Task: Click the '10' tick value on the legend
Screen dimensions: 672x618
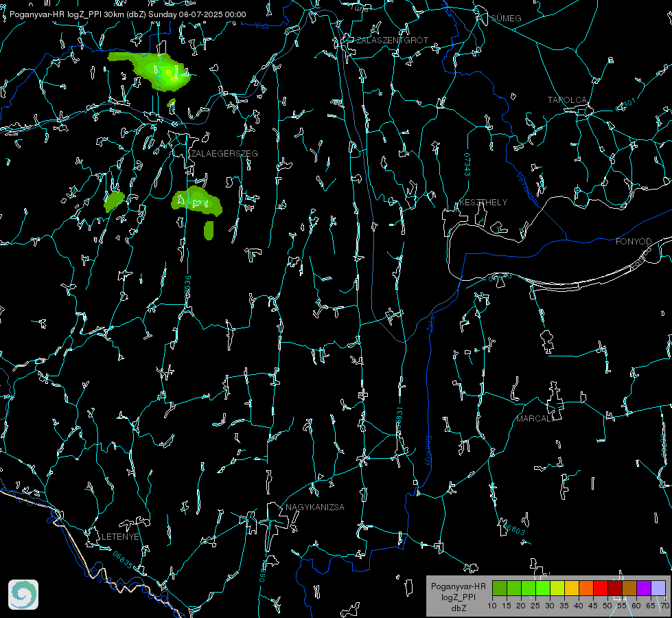Action: tap(492, 606)
